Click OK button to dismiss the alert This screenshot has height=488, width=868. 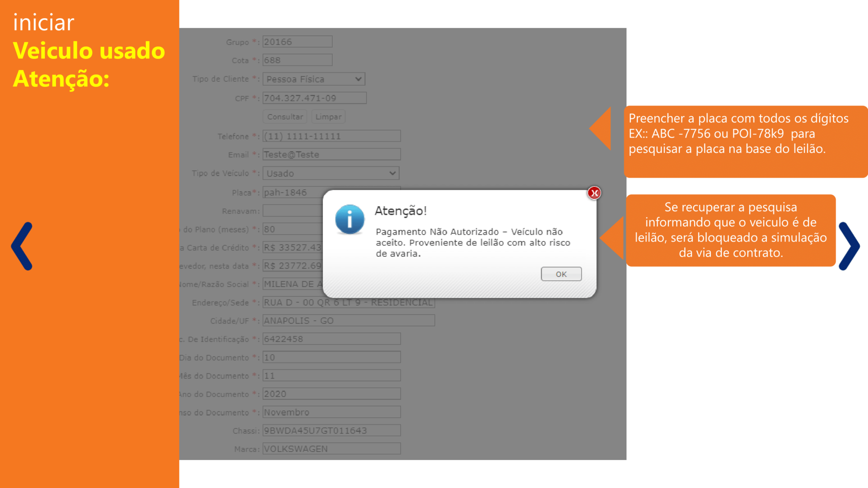561,274
